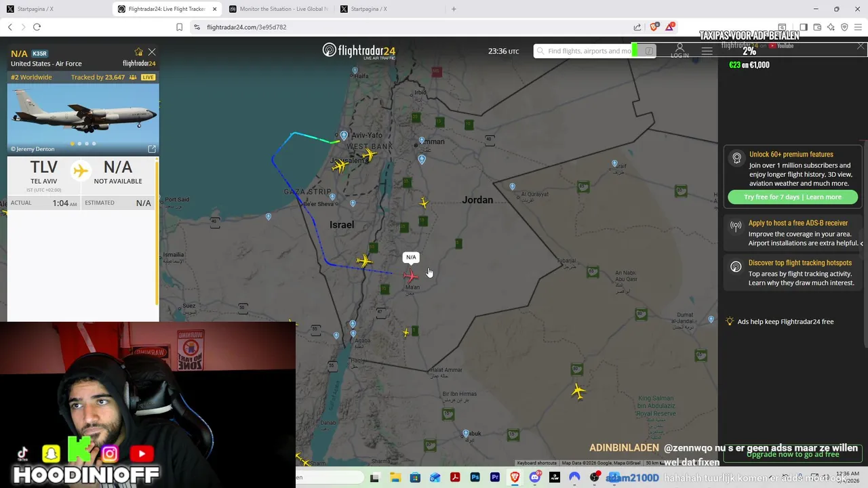The image size is (868, 488).
Task: Open the Flightradar24 hamburger menu
Action: coord(707,51)
